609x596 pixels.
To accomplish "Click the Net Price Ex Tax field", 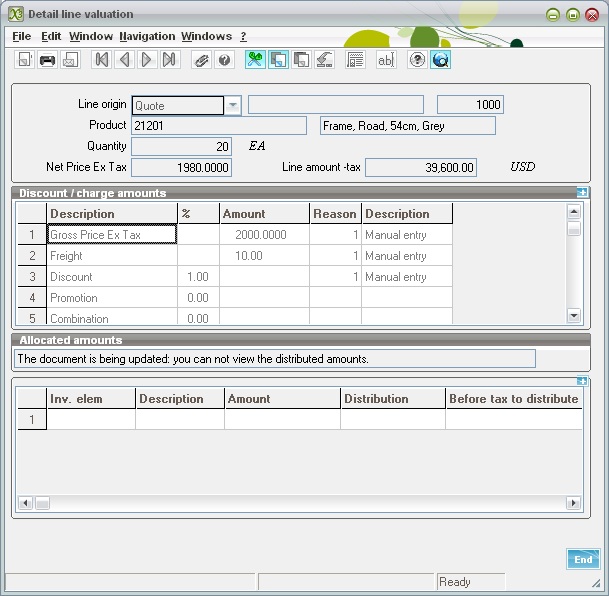I will pos(182,167).
